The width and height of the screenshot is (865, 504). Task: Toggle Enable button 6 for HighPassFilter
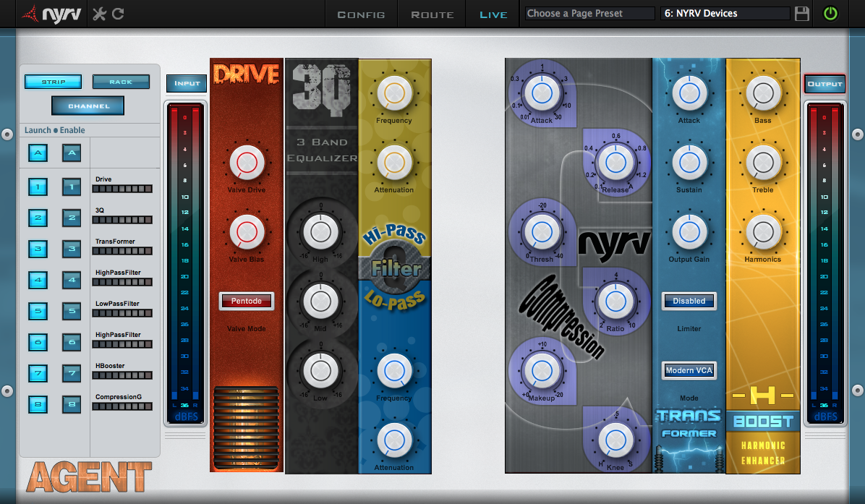[72, 342]
